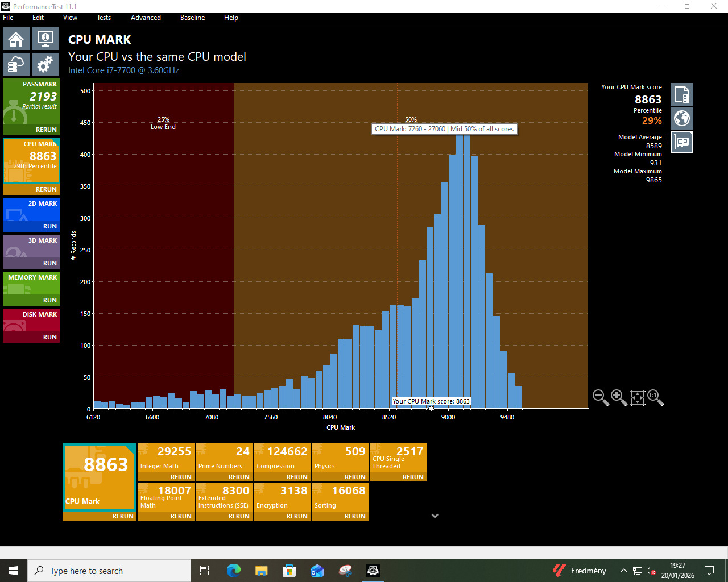This screenshot has height=582, width=728.
Task: Show hidden system tray icons
Action: 624,571
